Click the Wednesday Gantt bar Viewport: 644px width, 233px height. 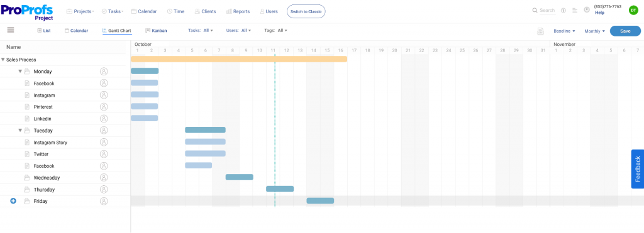(240, 177)
